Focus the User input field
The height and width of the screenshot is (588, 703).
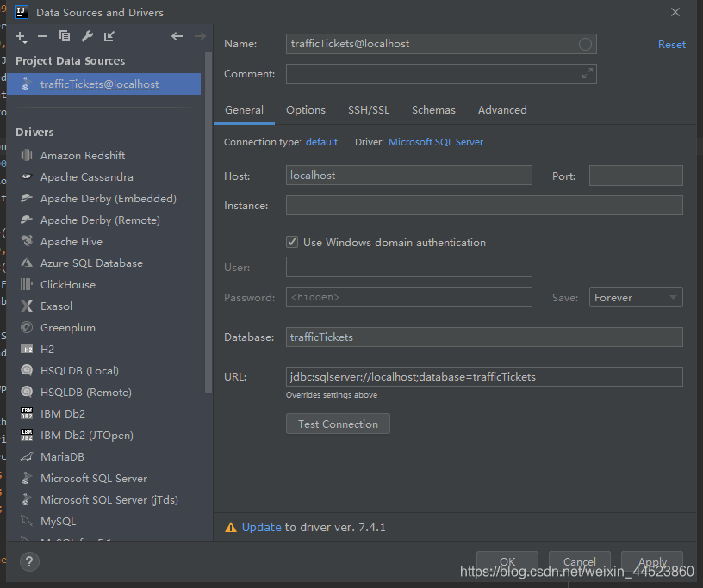[409, 267]
